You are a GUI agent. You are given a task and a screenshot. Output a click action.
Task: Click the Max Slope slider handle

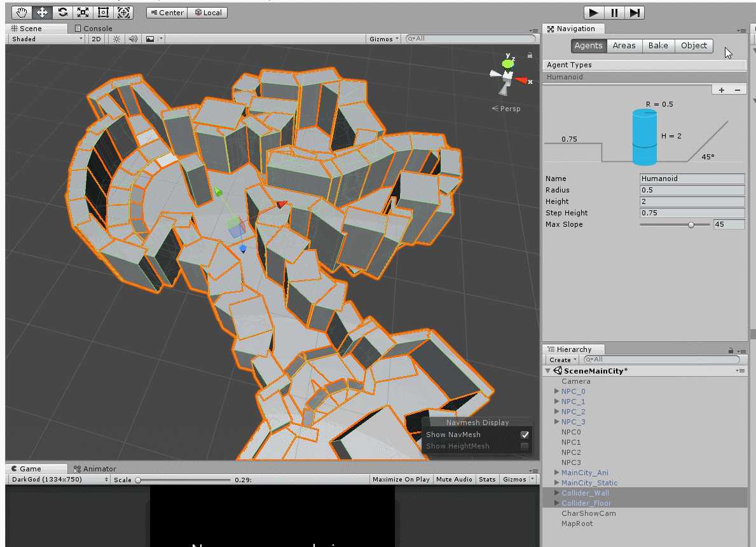point(691,225)
